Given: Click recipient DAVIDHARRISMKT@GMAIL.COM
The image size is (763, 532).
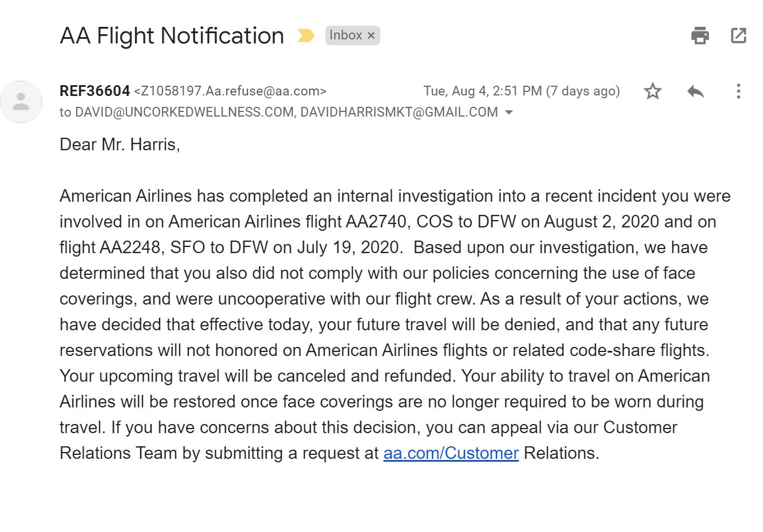Looking at the screenshot, I should pyautogui.click(x=399, y=112).
